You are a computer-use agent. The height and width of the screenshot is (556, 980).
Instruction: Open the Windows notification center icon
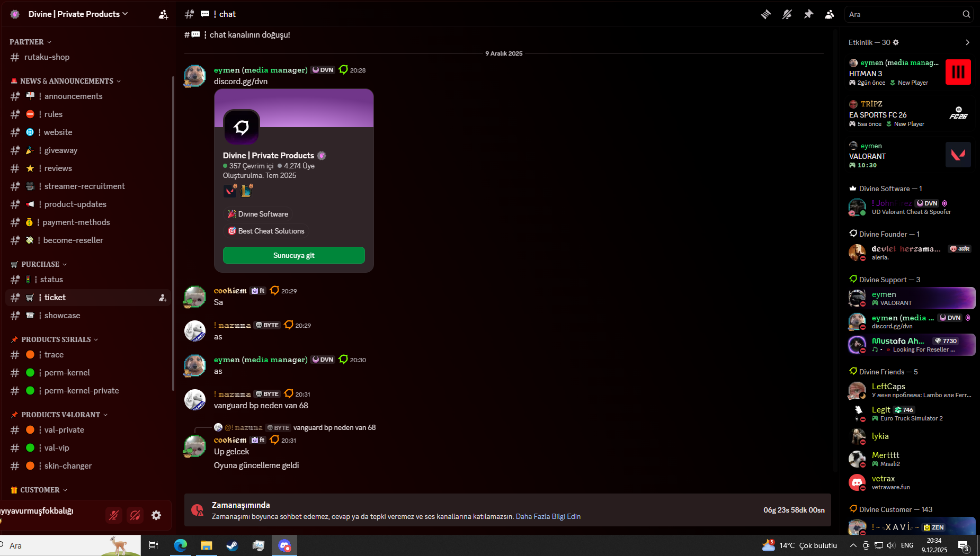click(964, 546)
